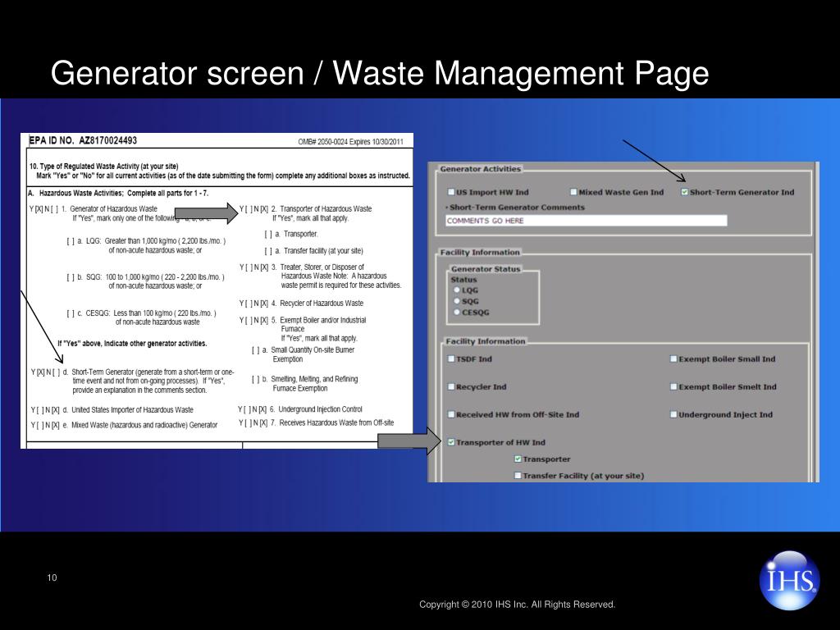
Task: Click the Copyright 2010 IHS Inc. text
Action: tap(517, 605)
